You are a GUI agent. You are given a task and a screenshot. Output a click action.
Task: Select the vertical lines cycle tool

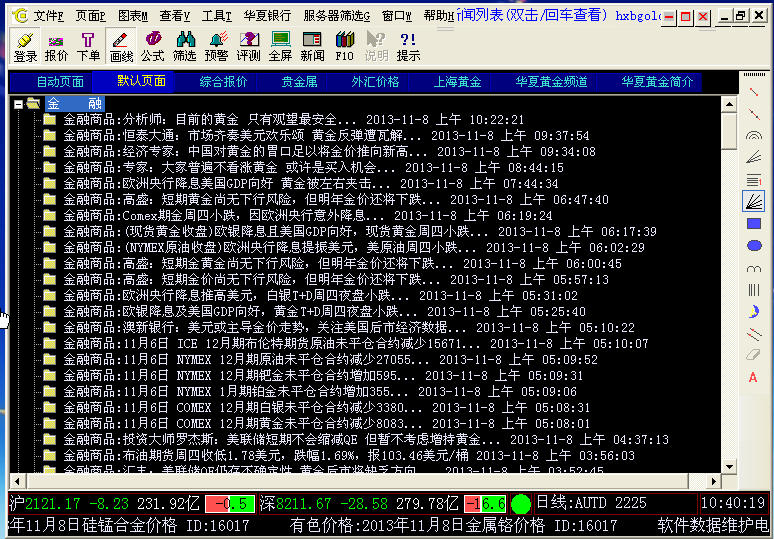tap(753, 290)
